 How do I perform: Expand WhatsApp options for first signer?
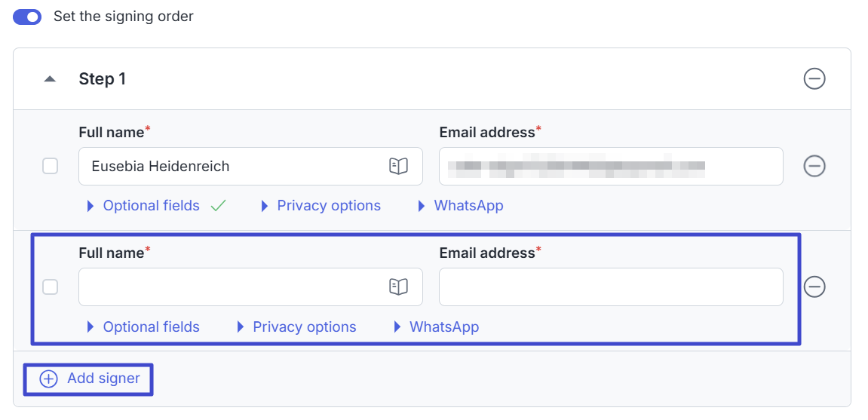point(468,206)
